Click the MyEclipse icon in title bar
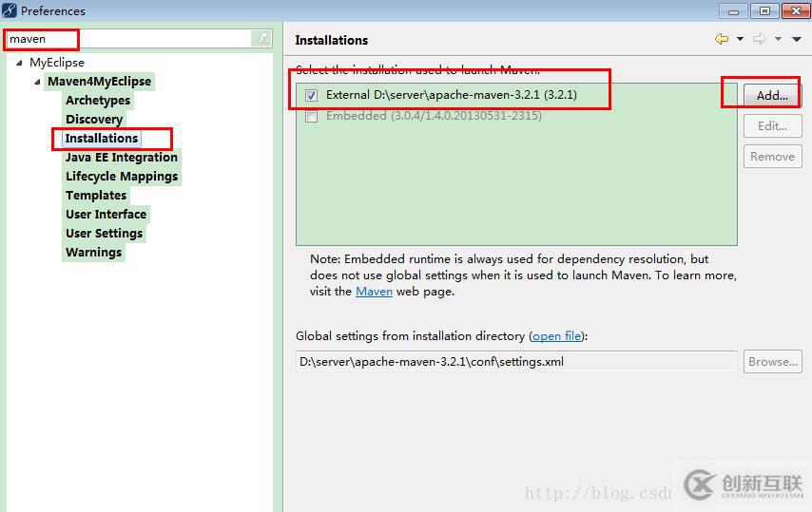The height and width of the screenshot is (512, 812). (x=10, y=10)
